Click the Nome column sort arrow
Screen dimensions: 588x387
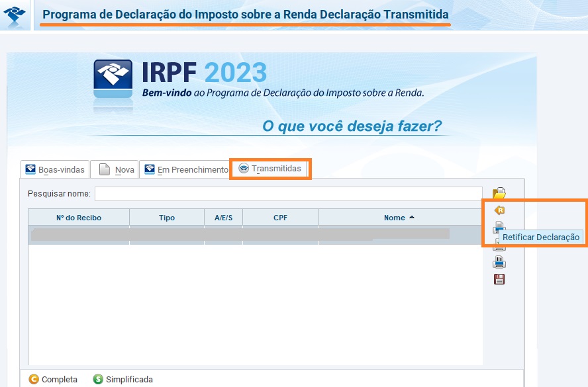pyautogui.click(x=412, y=217)
